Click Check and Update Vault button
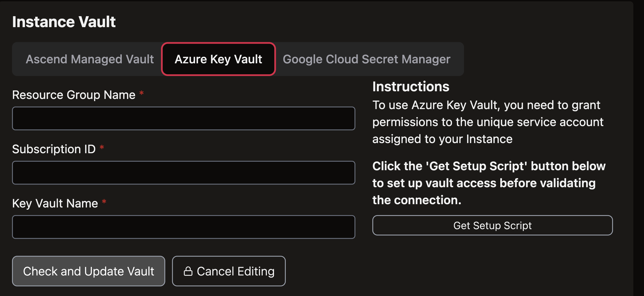The width and height of the screenshot is (644, 296). [x=88, y=271]
